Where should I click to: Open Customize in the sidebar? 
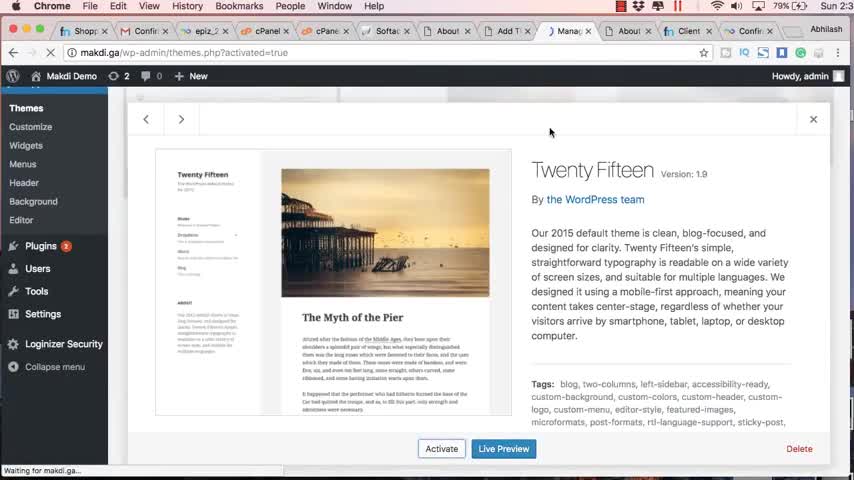tap(30, 127)
